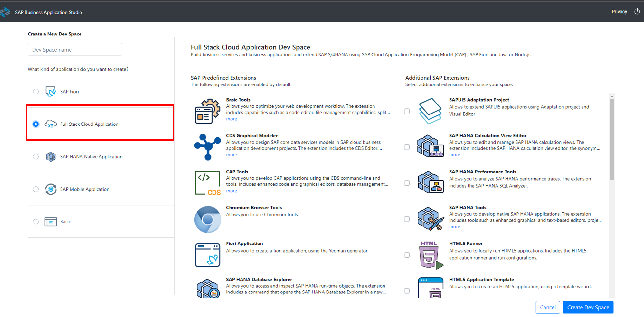This screenshot has width=644, height=317.
Task: Select the SAP Fiori application icon
Action: click(x=50, y=91)
